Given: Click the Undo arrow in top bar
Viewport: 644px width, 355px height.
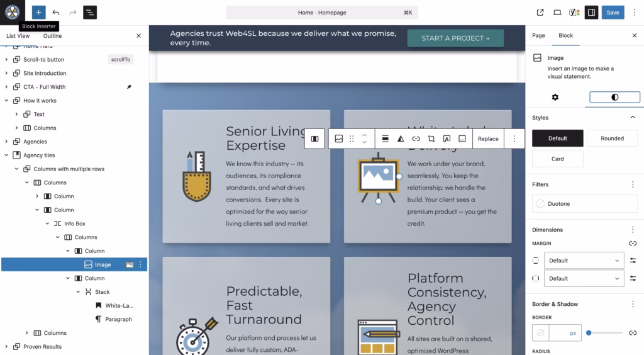Looking at the screenshot, I should click(56, 12).
